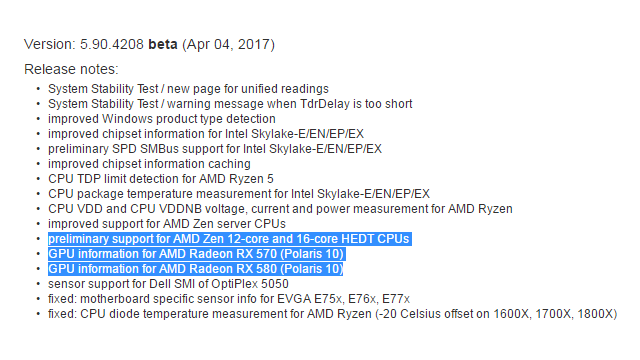Click Dell SMI OptiPlex 5050 sensor line

click(168, 284)
